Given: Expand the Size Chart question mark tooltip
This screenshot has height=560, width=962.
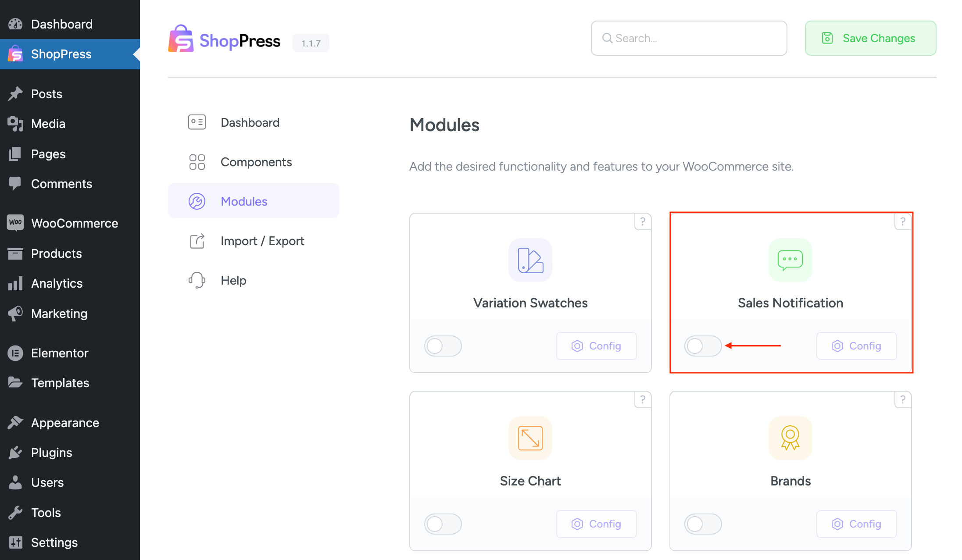Looking at the screenshot, I should coord(643,399).
